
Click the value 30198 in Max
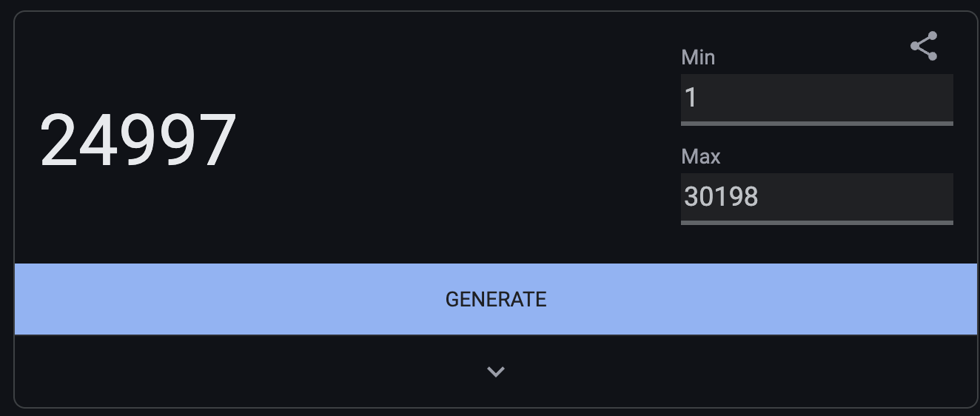tap(722, 197)
